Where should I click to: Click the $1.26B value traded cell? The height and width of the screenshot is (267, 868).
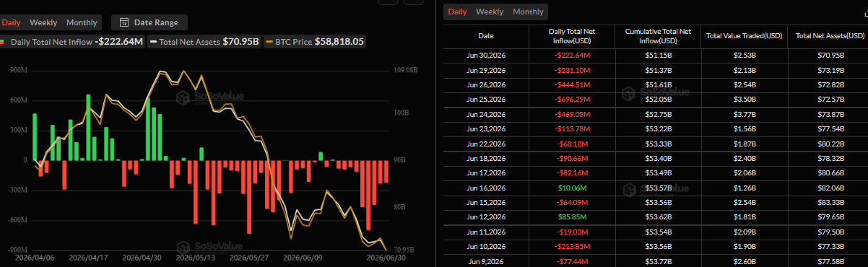point(745,188)
